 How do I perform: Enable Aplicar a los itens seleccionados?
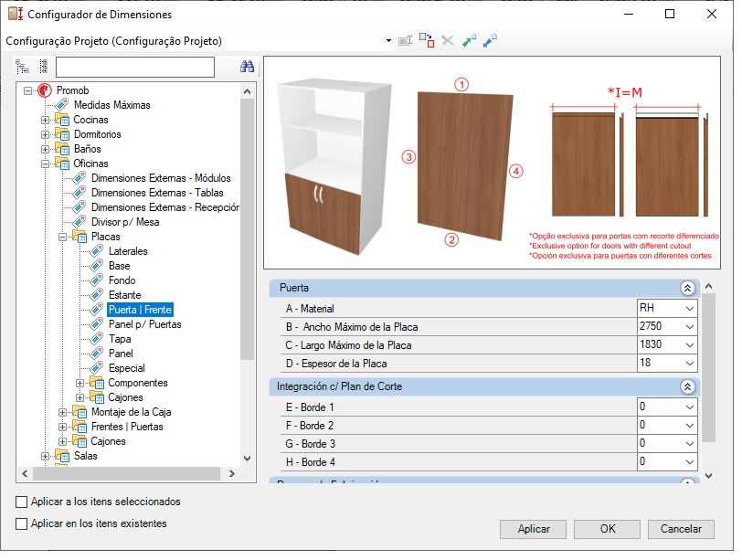[21, 502]
